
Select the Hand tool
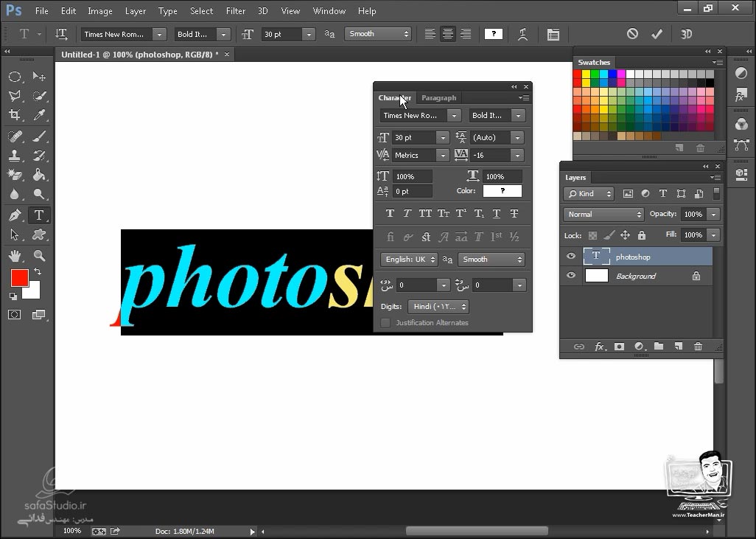tap(15, 255)
